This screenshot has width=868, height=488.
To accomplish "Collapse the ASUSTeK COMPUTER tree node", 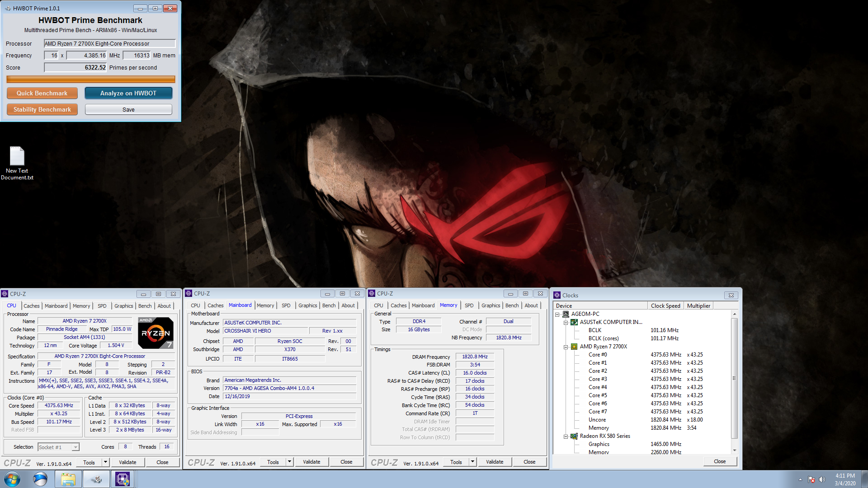I will tap(566, 322).
